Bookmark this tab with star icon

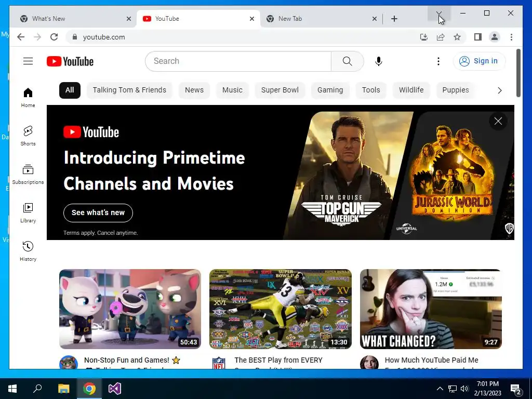point(457,37)
